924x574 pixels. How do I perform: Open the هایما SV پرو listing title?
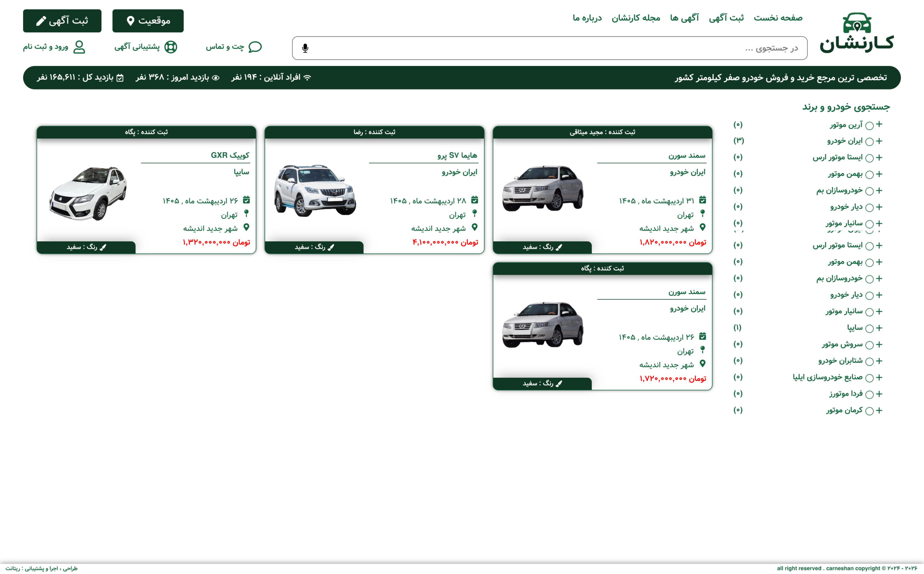tap(457, 155)
